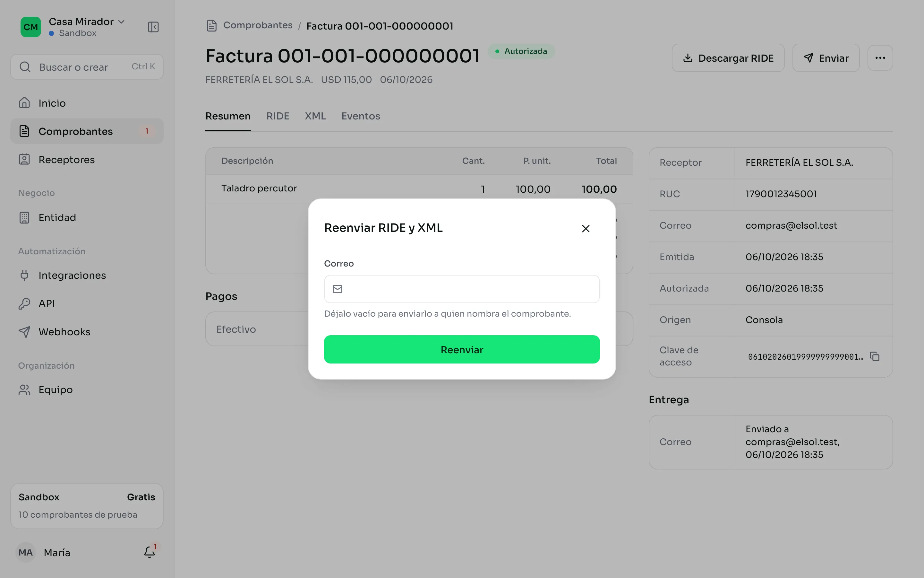Click the Descargar RIDE button
This screenshot has height=578, width=924.
pos(728,58)
